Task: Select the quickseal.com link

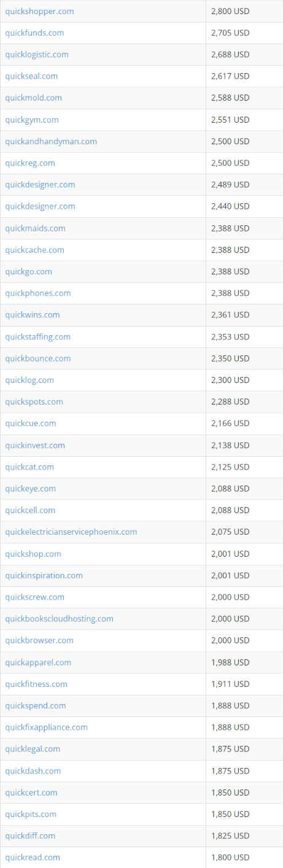Action: coord(31,76)
